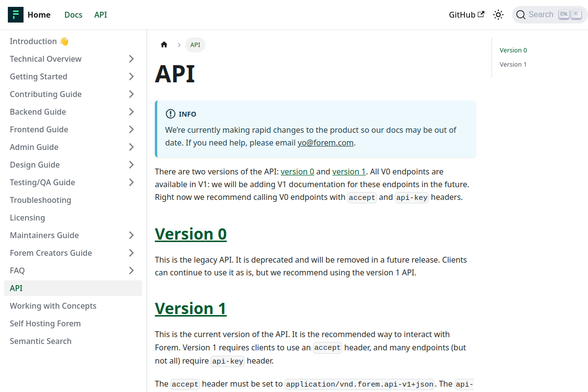This screenshot has width=588, height=392.
Task: Open the Docs navbar item
Action: pyautogui.click(x=73, y=15)
